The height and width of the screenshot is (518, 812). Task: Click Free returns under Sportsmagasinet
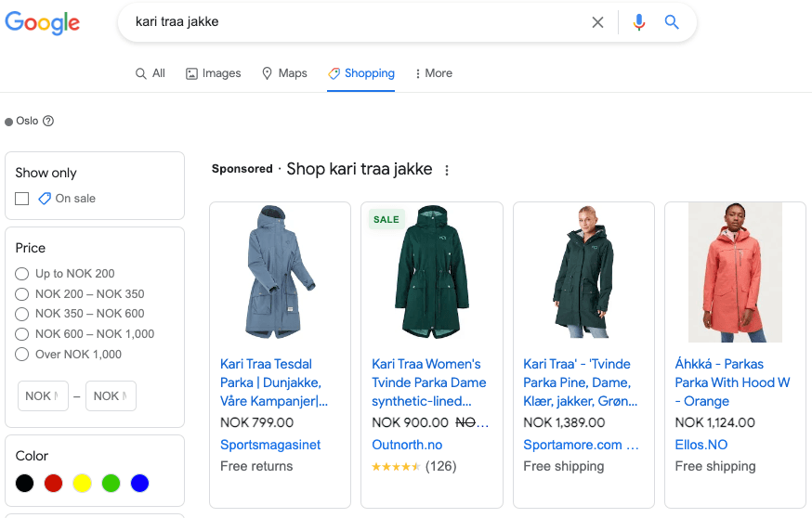coord(256,467)
